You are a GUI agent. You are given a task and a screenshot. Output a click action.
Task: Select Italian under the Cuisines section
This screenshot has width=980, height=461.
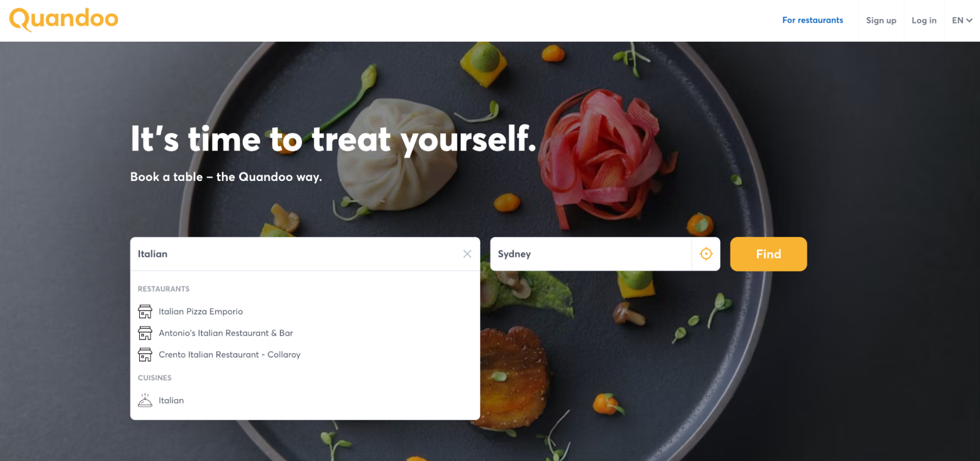[x=171, y=400]
